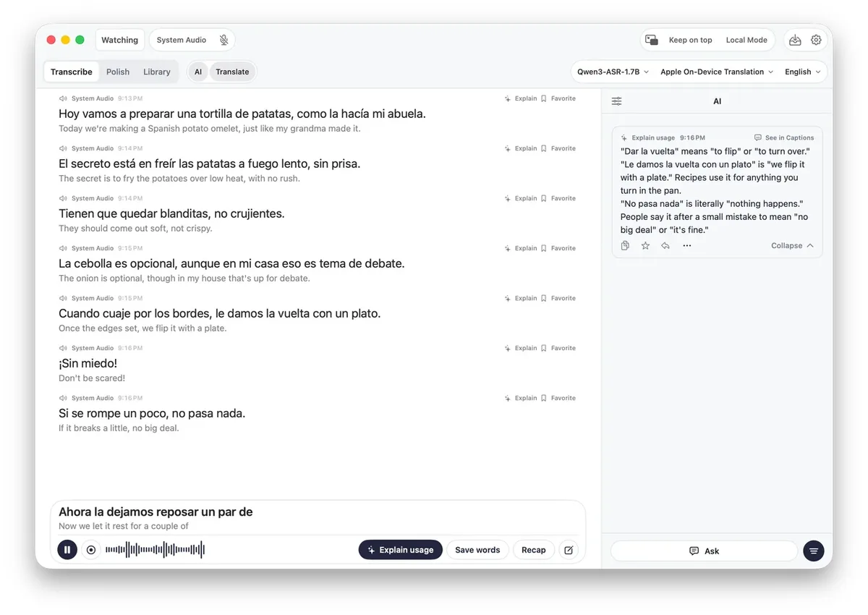Click the Keep on top window icon
This screenshot has width=868, height=615.
tap(652, 41)
